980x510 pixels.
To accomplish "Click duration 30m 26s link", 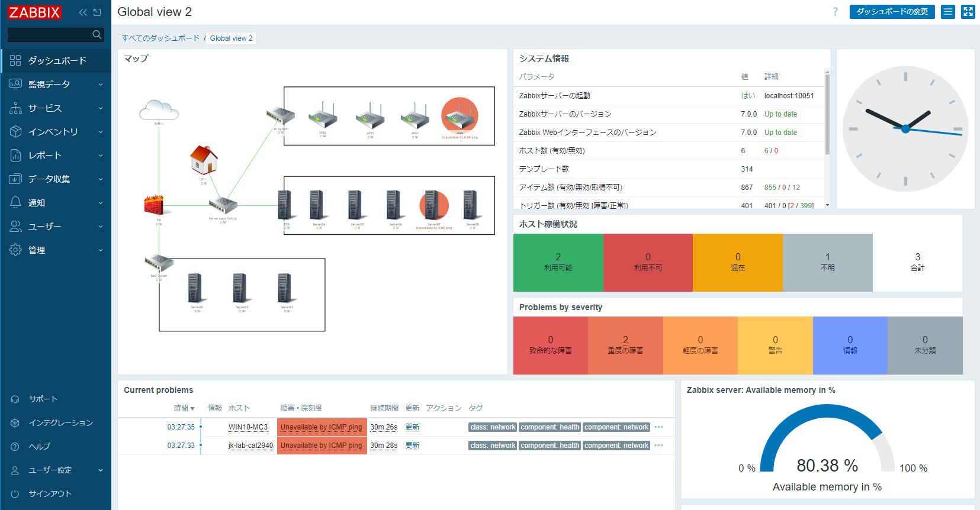I will coord(384,427).
